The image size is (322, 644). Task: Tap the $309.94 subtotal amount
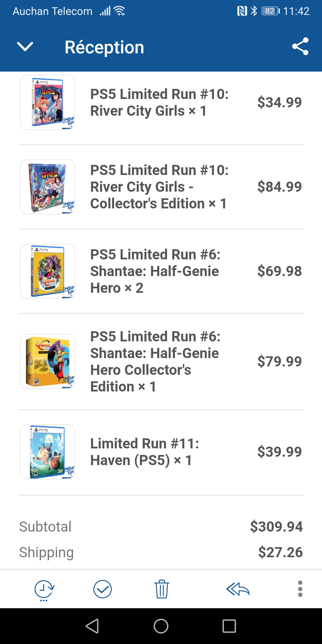pyautogui.click(x=276, y=527)
